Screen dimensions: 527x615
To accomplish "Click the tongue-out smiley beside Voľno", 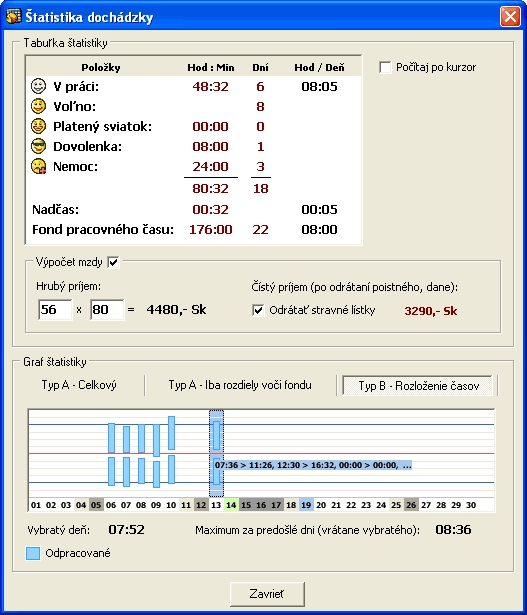I will [38, 106].
